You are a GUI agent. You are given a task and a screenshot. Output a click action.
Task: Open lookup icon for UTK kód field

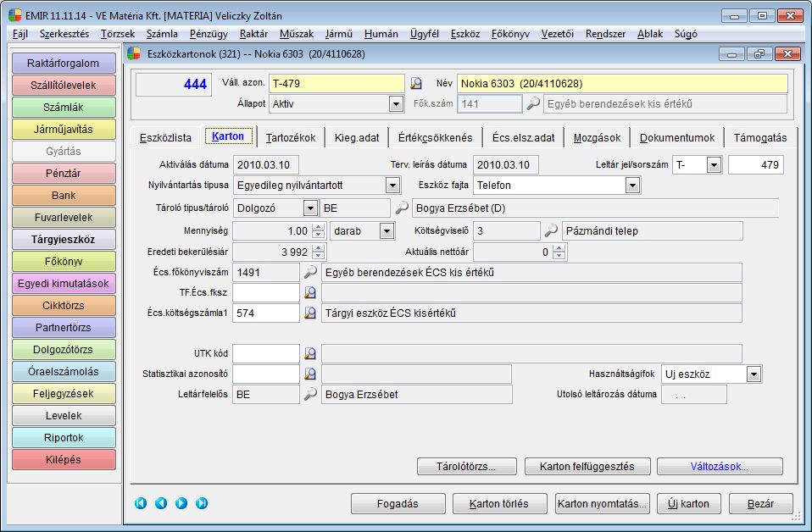click(309, 353)
